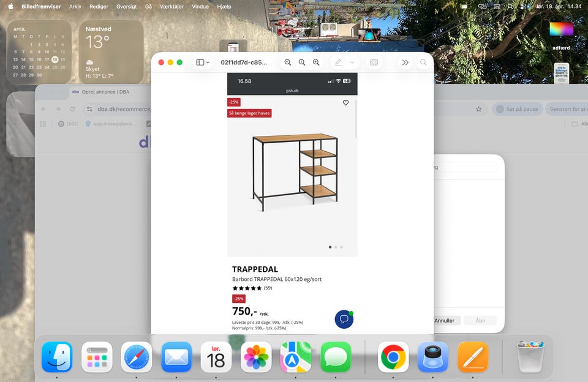Open the 'adfærd' desktop file
Viewport: 588px width, 382px height.
click(x=561, y=36)
